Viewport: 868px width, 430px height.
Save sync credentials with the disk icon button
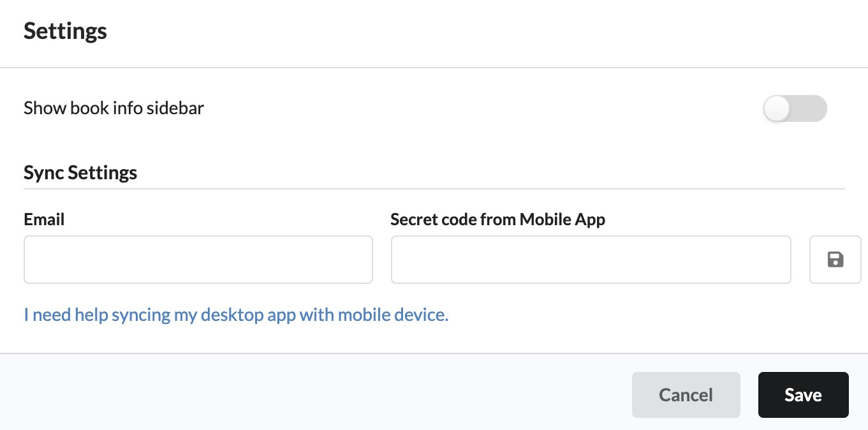click(835, 260)
